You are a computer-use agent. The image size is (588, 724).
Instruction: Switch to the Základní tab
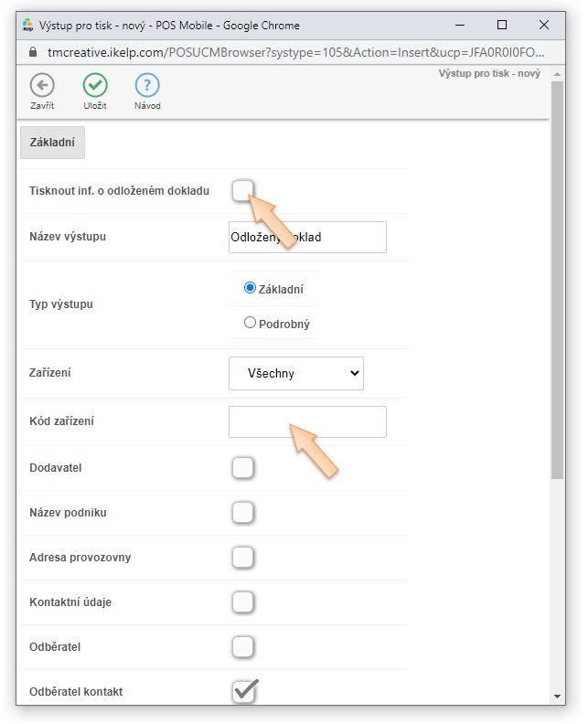coord(52,143)
